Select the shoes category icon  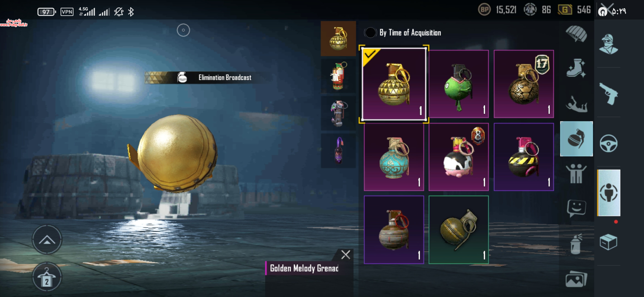(576, 68)
